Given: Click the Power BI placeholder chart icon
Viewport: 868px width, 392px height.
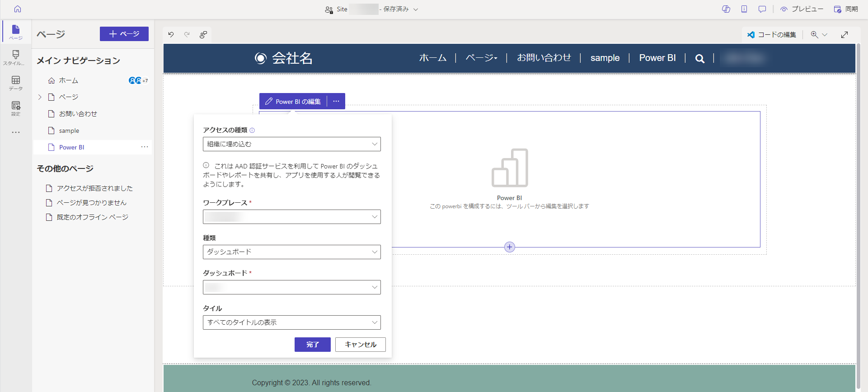Looking at the screenshot, I should click(510, 168).
